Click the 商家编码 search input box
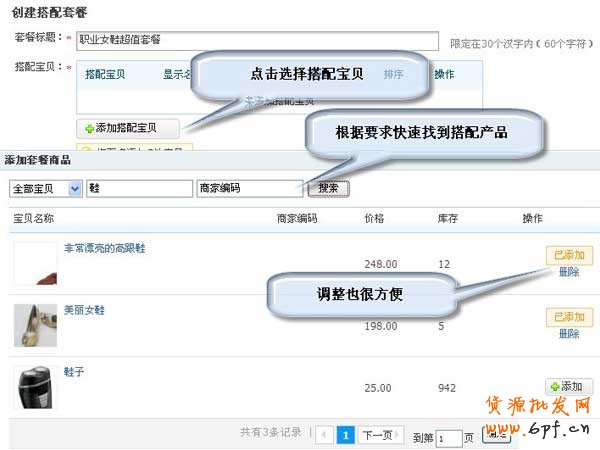This screenshot has height=450, width=600. pos(249,188)
